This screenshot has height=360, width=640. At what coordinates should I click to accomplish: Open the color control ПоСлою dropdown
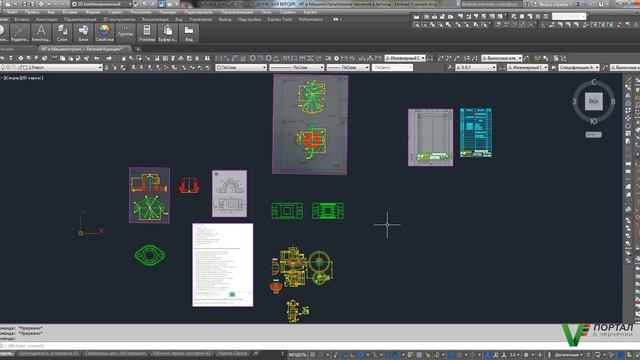241,67
